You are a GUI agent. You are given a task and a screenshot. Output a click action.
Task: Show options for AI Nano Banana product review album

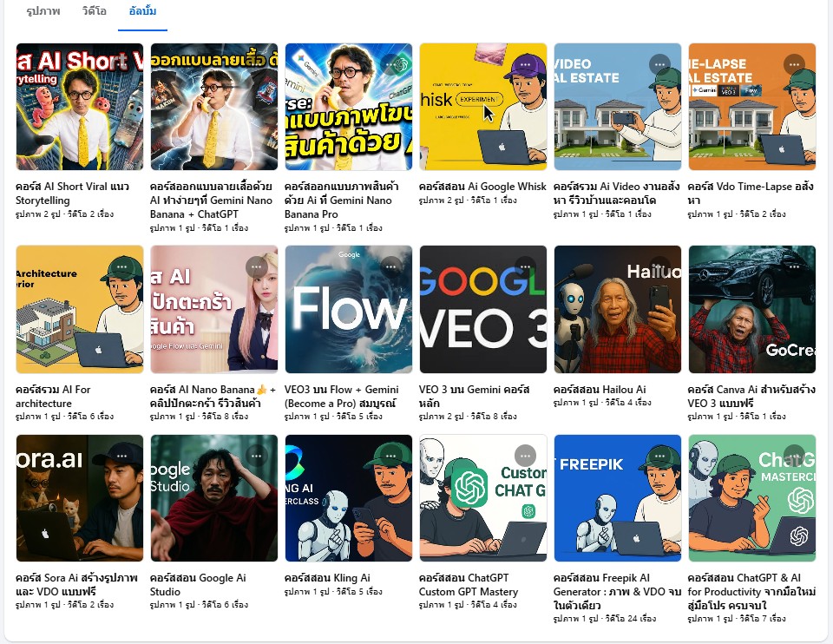tap(257, 266)
